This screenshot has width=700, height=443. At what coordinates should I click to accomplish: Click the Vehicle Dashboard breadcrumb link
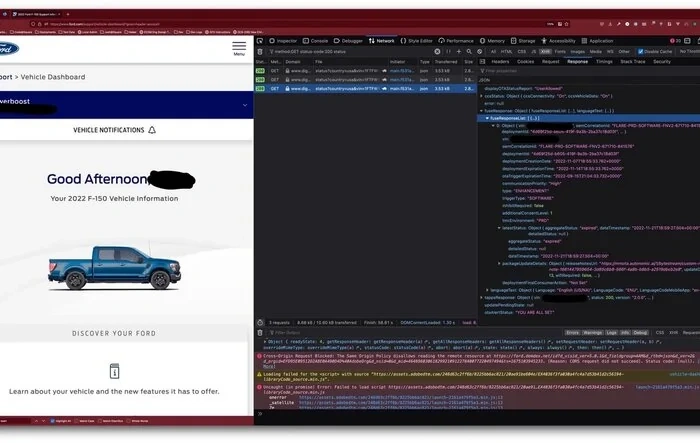coord(59,75)
